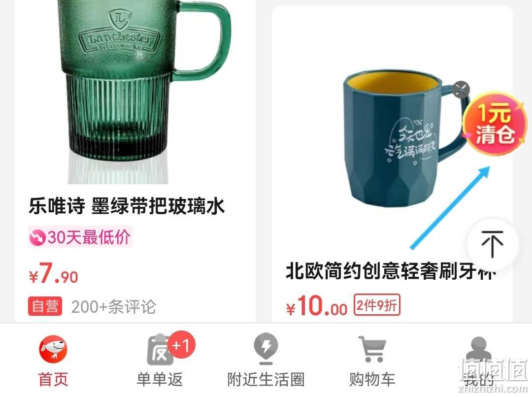532x397 pixels.
Task: Tap the +1 red badge
Action: click(181, 345)
